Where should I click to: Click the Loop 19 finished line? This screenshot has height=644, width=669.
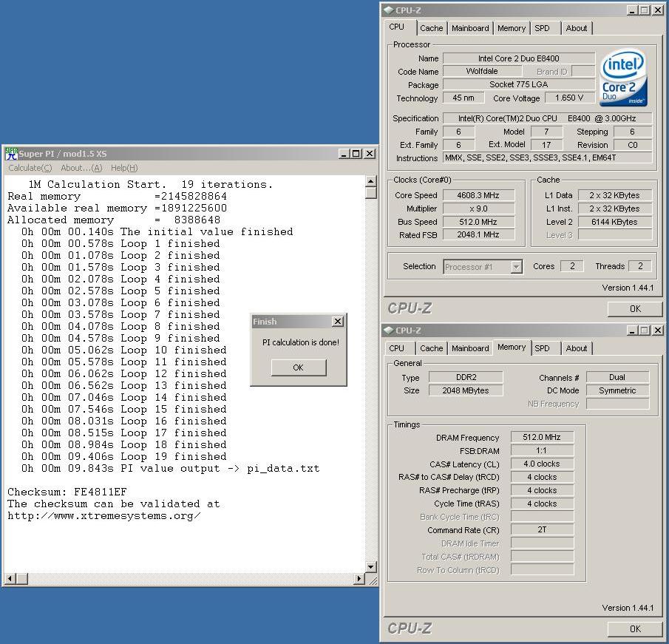coord(123,456)
